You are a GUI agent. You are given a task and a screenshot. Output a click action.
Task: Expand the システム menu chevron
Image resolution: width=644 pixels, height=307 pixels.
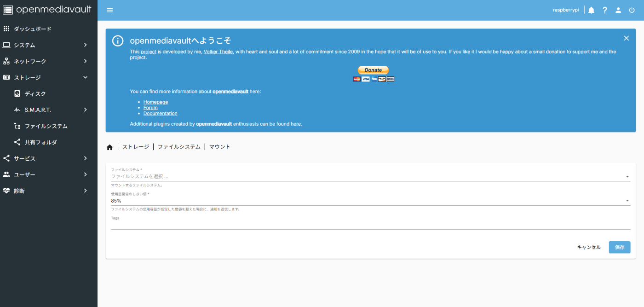click(86, 45)
